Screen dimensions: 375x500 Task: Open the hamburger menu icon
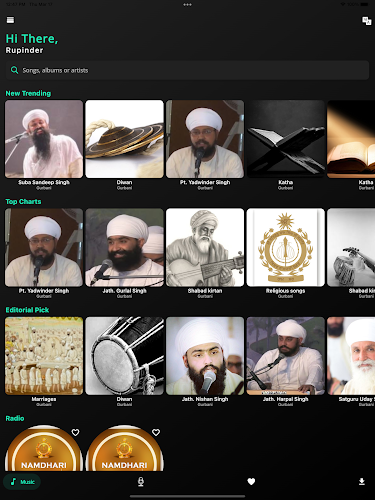pyautogui.click(x=10, y=20)
